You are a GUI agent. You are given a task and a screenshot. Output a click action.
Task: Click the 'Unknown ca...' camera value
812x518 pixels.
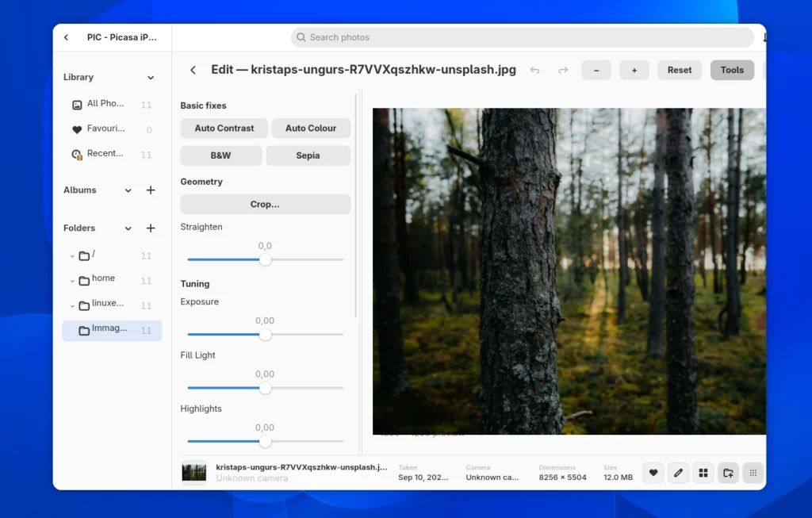click(492, 477)
